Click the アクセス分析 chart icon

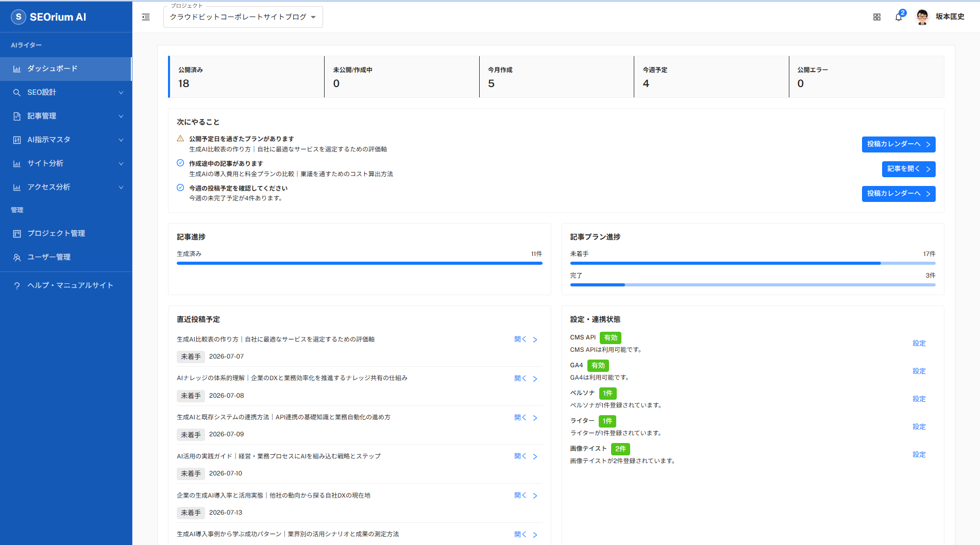coord(17,187)
